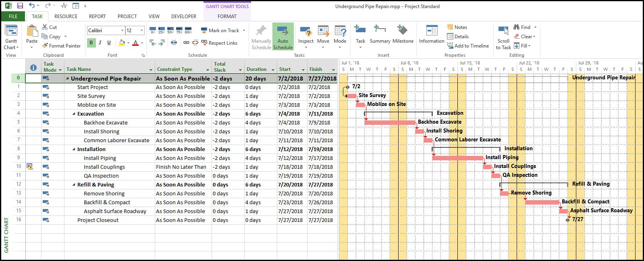Click the Inspect task icon

(x=306, y=32)
